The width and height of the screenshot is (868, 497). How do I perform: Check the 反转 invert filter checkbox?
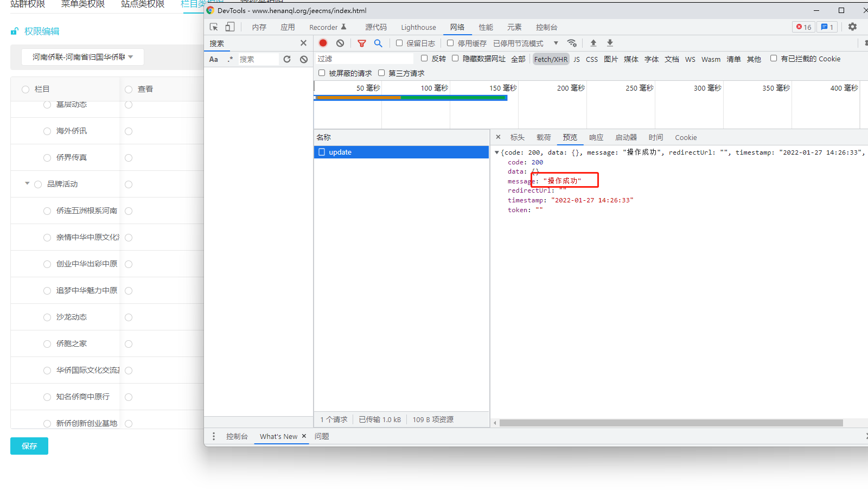(x=424, y=58)
